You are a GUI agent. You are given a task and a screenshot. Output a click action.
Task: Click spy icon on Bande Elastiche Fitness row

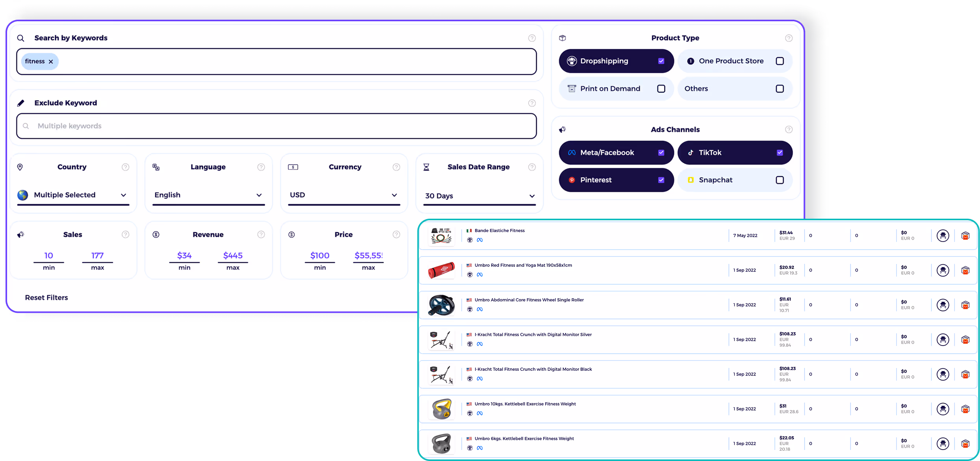tap(943, 236)
